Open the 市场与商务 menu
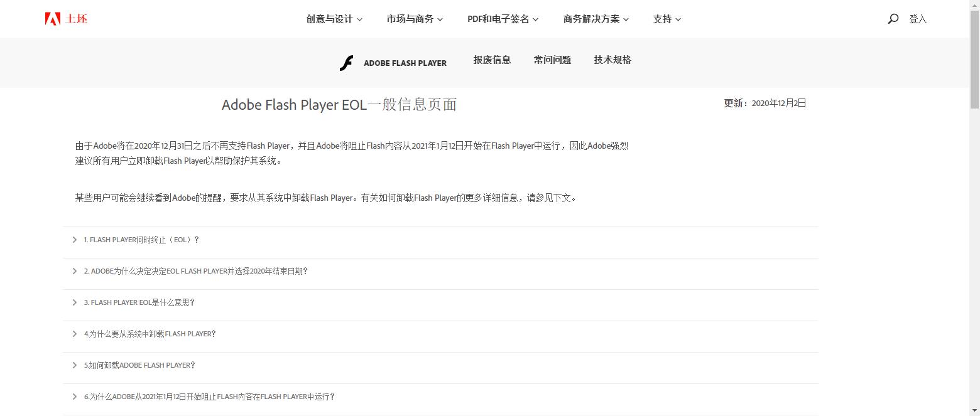980x416 pixels. coord(415,19)
